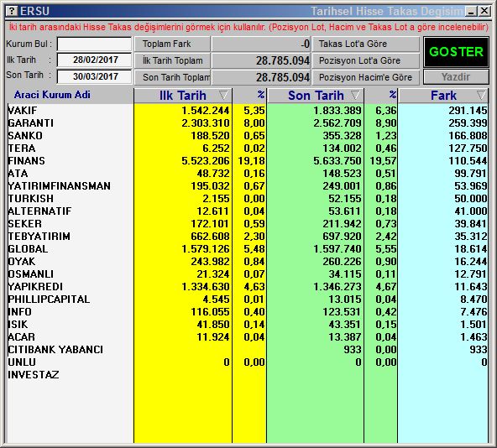
Task: Click TURKISH Fark value 50.000
Action: tap(471, 199)
